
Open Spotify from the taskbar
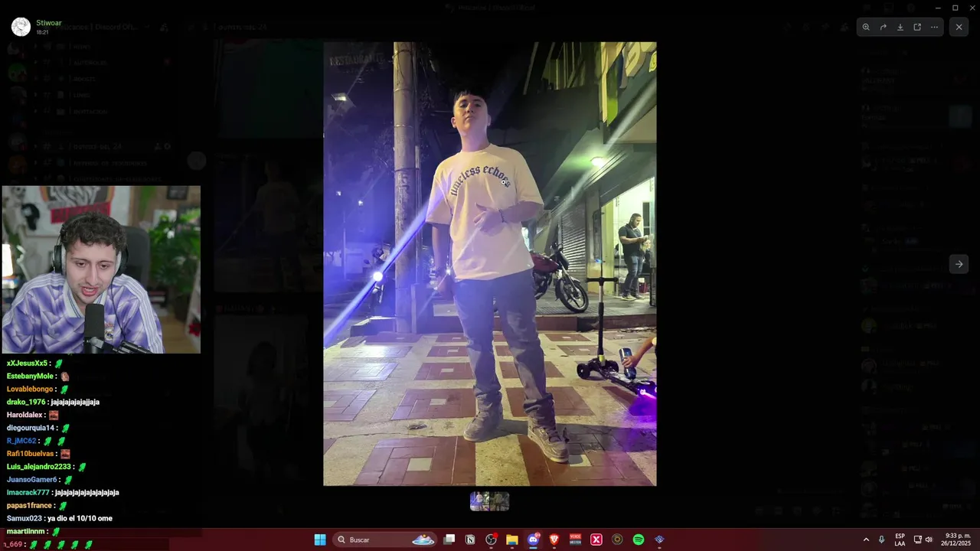pyautogui.click(x=639, y=540)
